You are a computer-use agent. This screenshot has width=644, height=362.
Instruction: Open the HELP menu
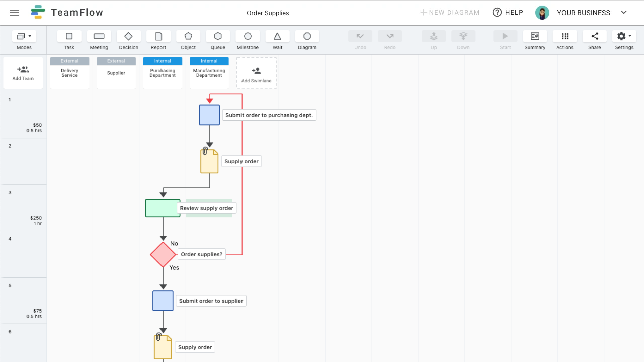[508, 12]
